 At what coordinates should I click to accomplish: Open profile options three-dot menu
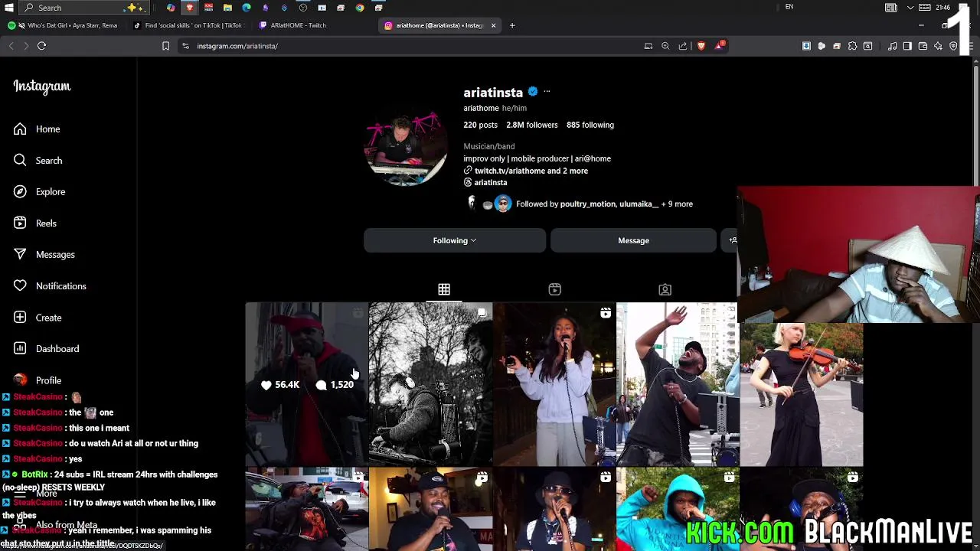tap(547, 92)
